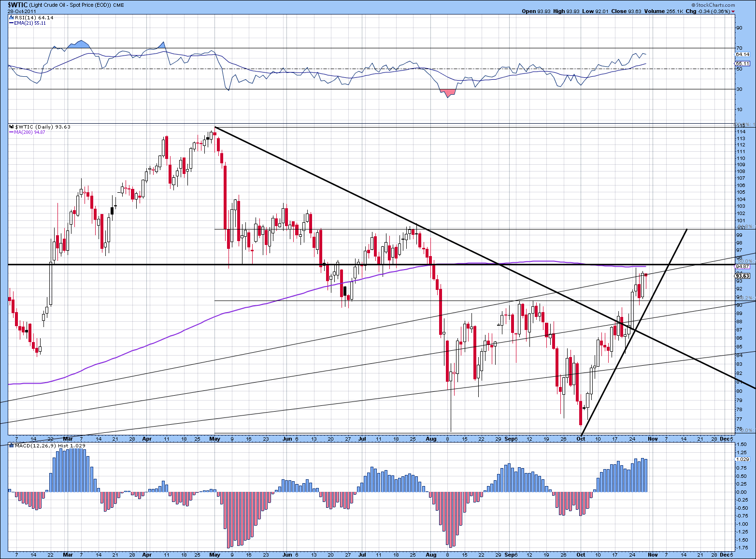Click the "Open 93.93" quote value

coord(536,11)
